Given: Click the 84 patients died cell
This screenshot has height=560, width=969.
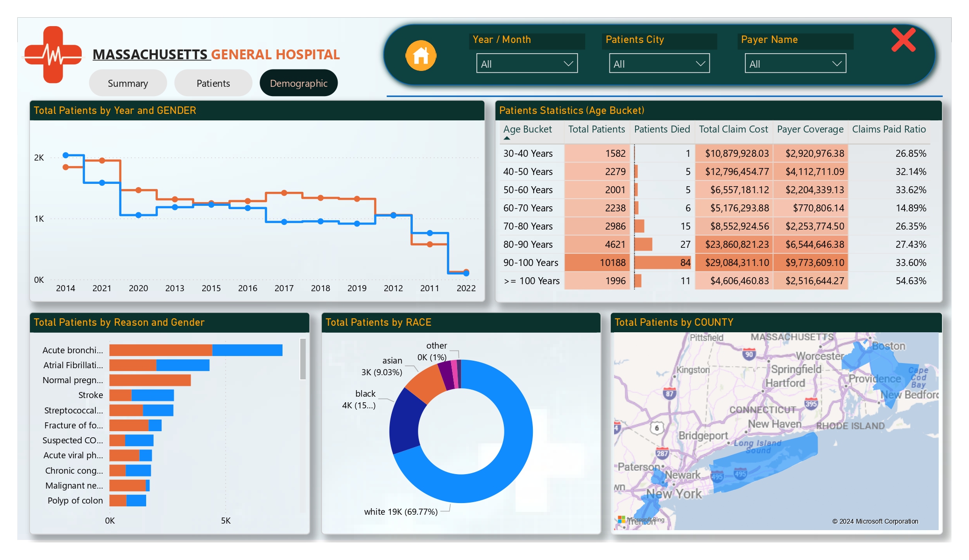Looking at the screenshot, I should [x=663, y=262].
